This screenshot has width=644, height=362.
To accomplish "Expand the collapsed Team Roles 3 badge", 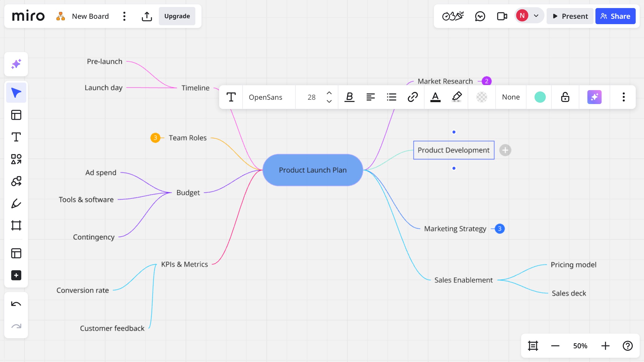I will coord(155,138).
